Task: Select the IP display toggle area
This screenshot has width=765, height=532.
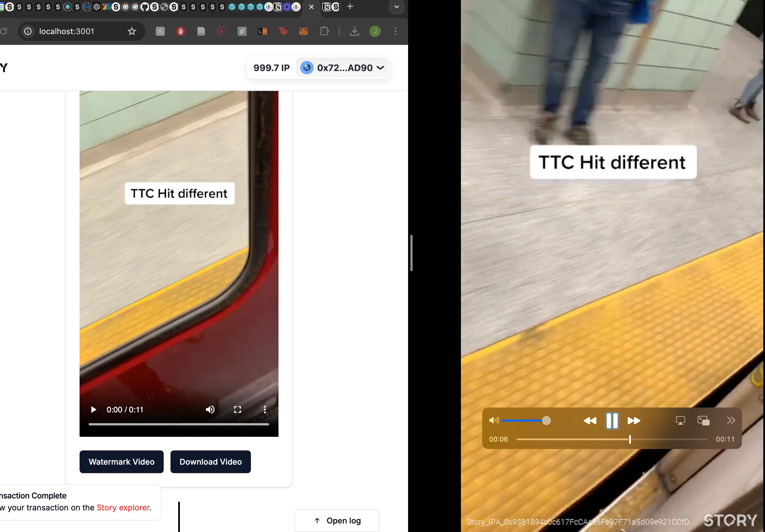Action: coord(271,68)
